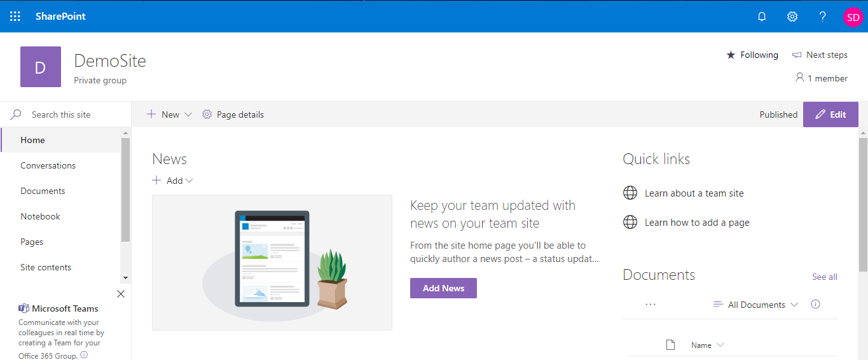Screen dimensions: 868x360
Task: Click the DemoSite purple logo tile
Action: click(41, 67)
